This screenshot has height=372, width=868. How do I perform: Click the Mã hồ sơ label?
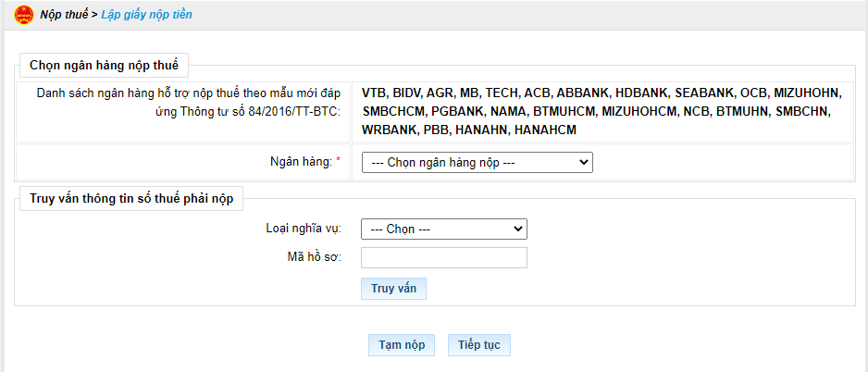point(314,257)
